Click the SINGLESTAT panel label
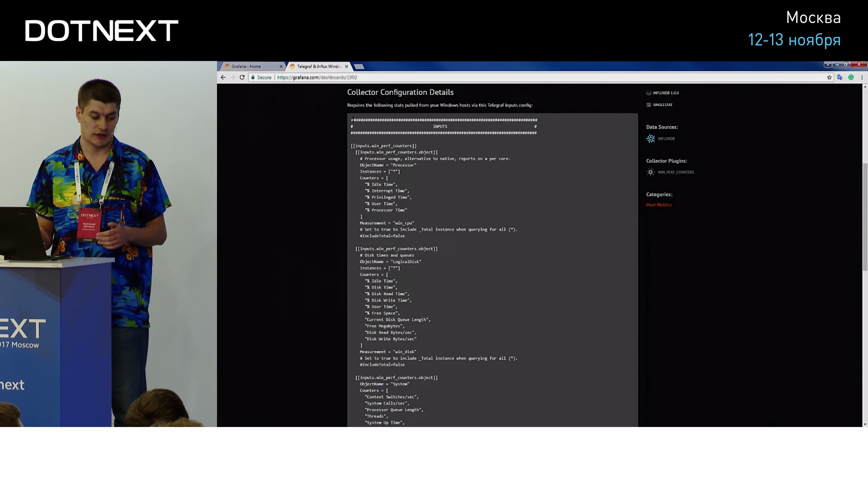Viewport: 868px width, 488px height. tap(662, 105)
